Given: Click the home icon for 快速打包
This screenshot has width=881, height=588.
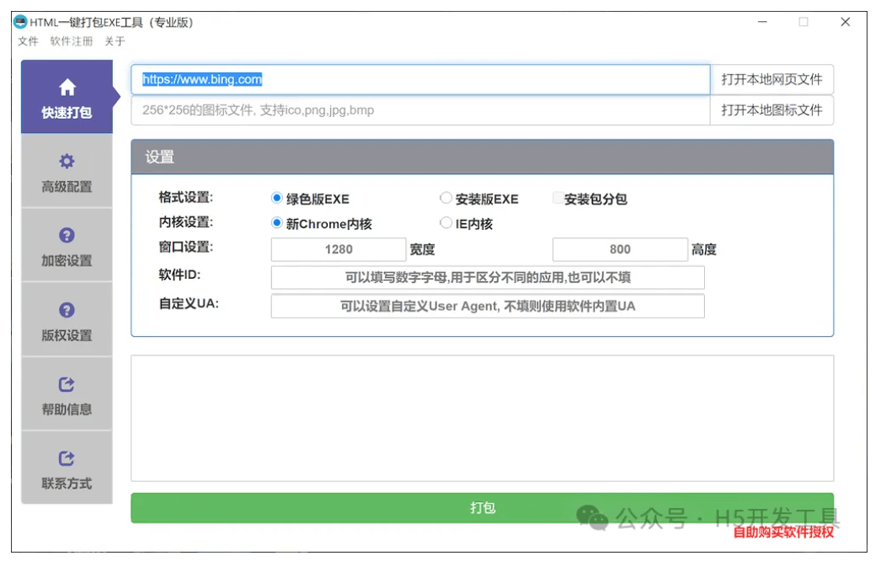Looking at the screenshot, I should pos(67,88).
